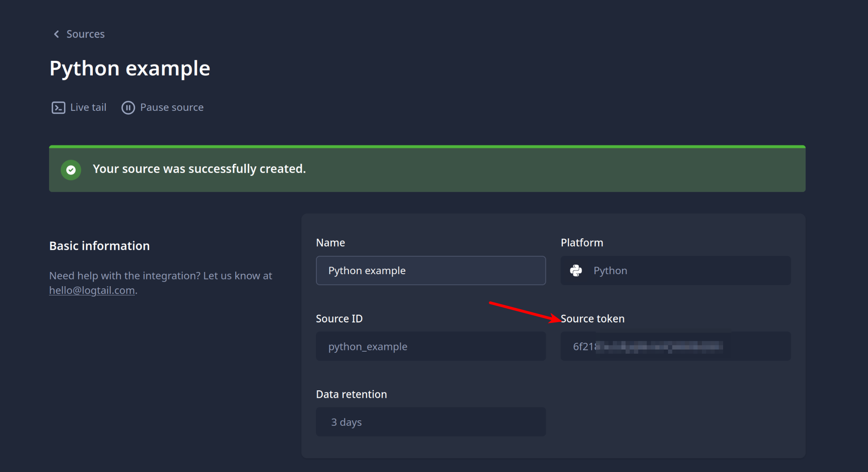Image resolution: width=868 pixels, height=472 pixels.
Task: Select the Python example page title
Action: (129, 68)
